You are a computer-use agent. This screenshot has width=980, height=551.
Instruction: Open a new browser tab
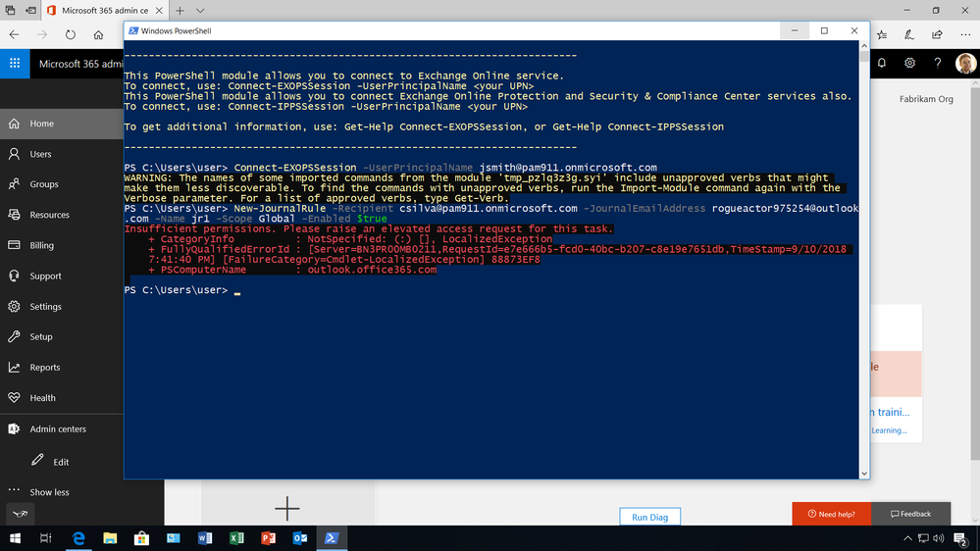click(x=180, y=11)
